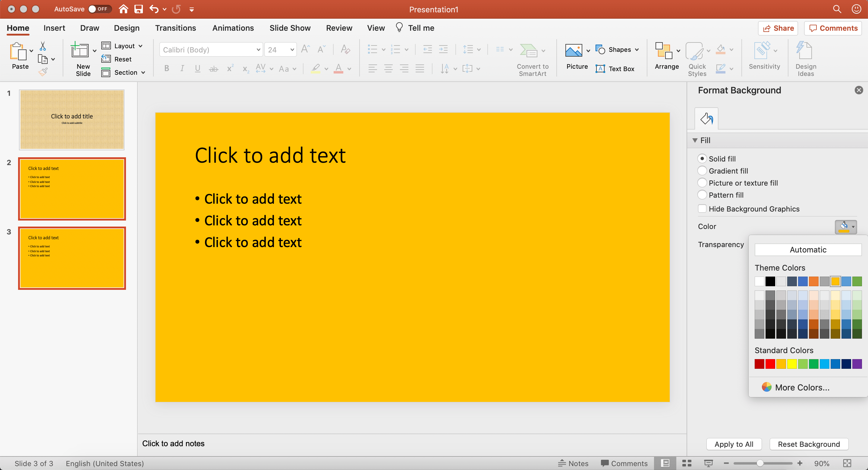The width and height of the screenshot is (868, 470).
Task: Click the Picture insert icon
Action: (x=574, y=51)
